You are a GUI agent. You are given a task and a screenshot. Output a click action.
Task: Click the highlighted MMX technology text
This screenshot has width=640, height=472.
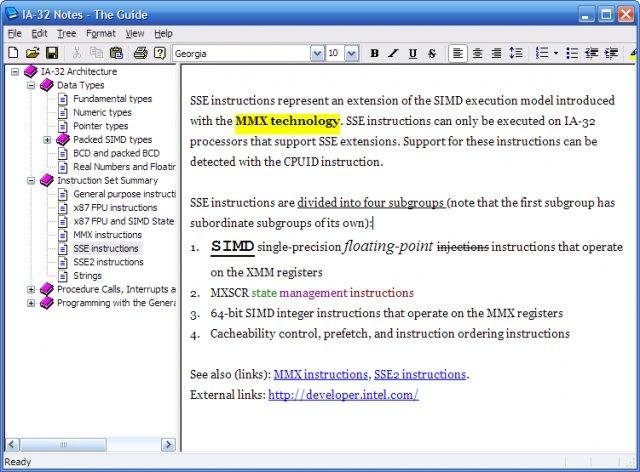click(x=287, y=121)
